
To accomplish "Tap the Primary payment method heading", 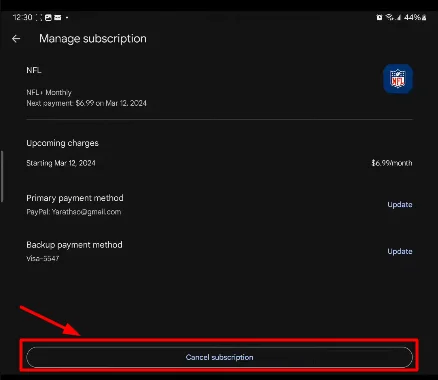I will (x=75, y=198).
